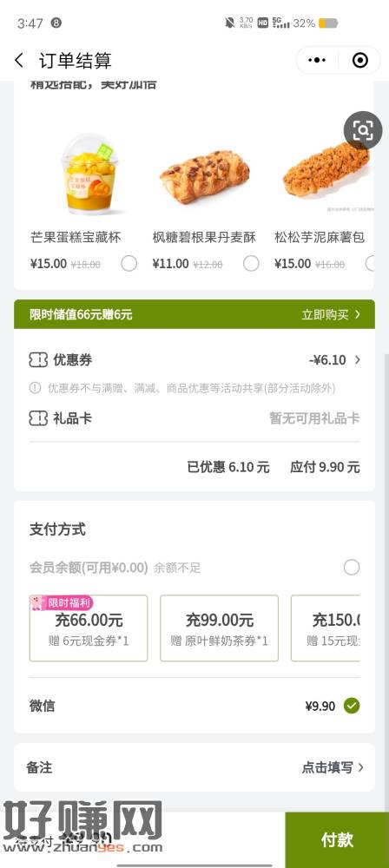This screenshot has width=389, height=868.
Task: Tap the 松松芋泥麻薯包 product image
Action: click(x=326, y=169)
